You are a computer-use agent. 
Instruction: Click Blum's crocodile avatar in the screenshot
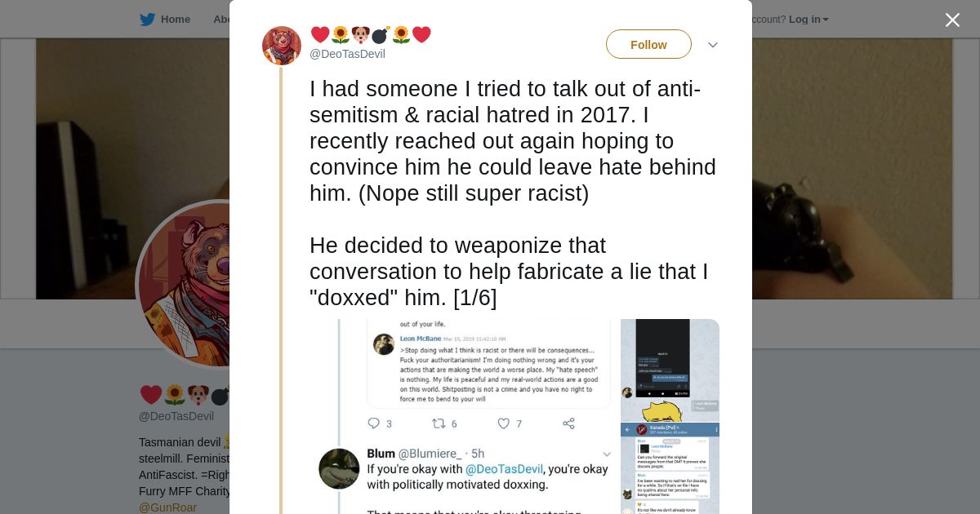[x=339, y=468]
